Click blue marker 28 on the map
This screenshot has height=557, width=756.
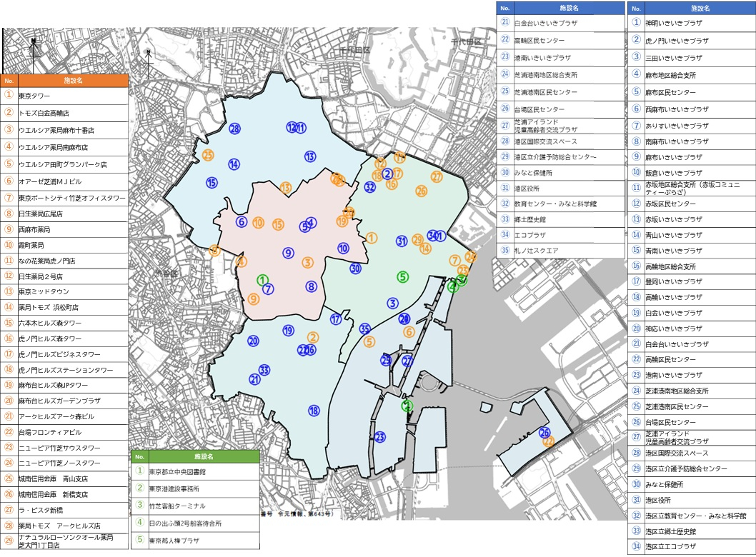234,129
